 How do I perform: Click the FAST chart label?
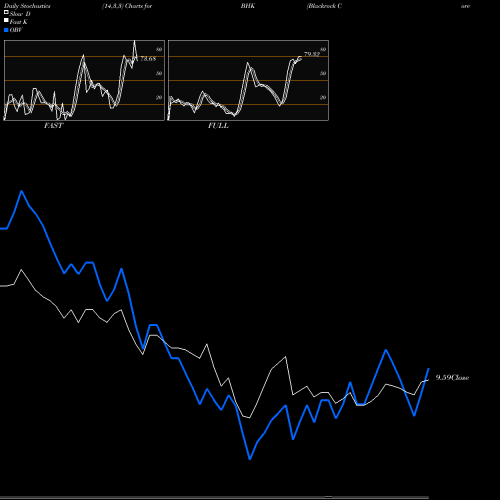tap(53, 126)
